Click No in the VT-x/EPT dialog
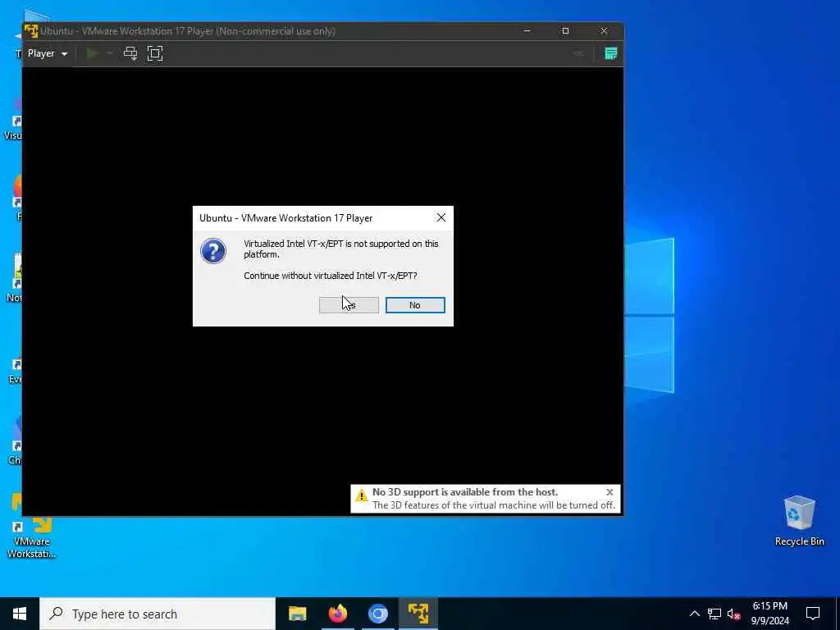The width and height of the screenshot is (840, 630). click(x=415, y=305)
